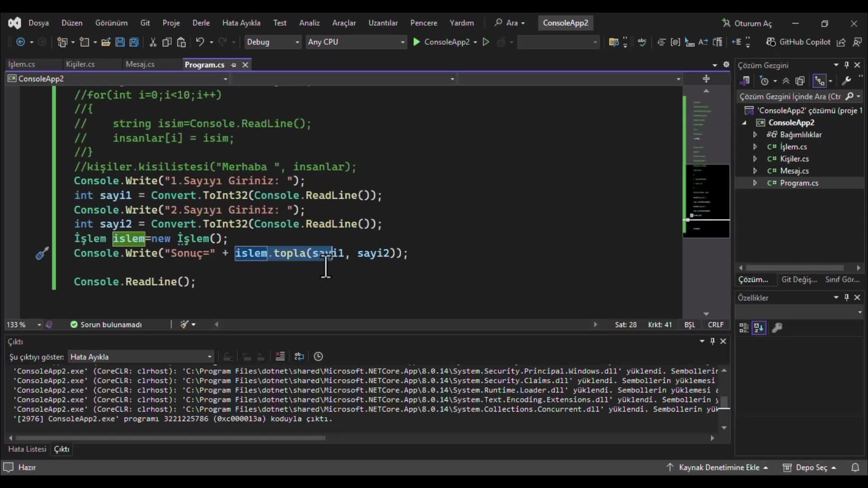Viewport: 868px width, 488px height.
Task: Click the Save file toolbar icon
Action: (x=120, y=42)
